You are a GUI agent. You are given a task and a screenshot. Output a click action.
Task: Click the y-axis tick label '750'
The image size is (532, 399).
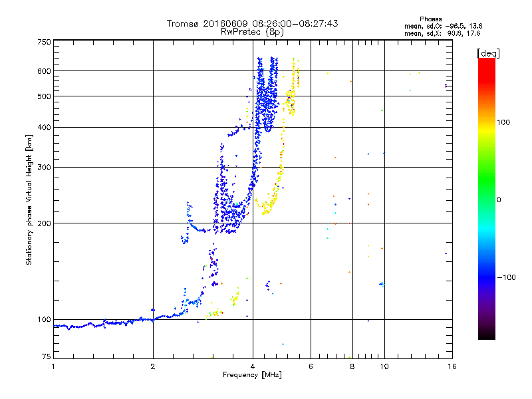pos(45,42)
